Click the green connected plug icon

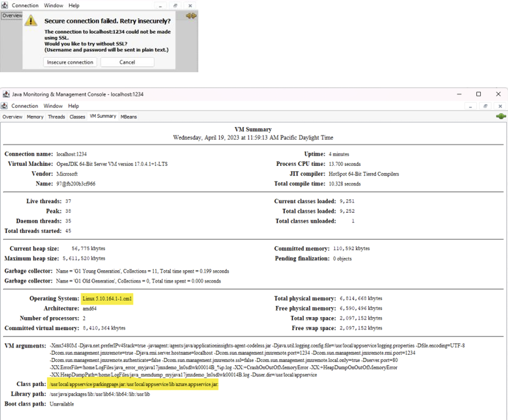coord(501,116)
